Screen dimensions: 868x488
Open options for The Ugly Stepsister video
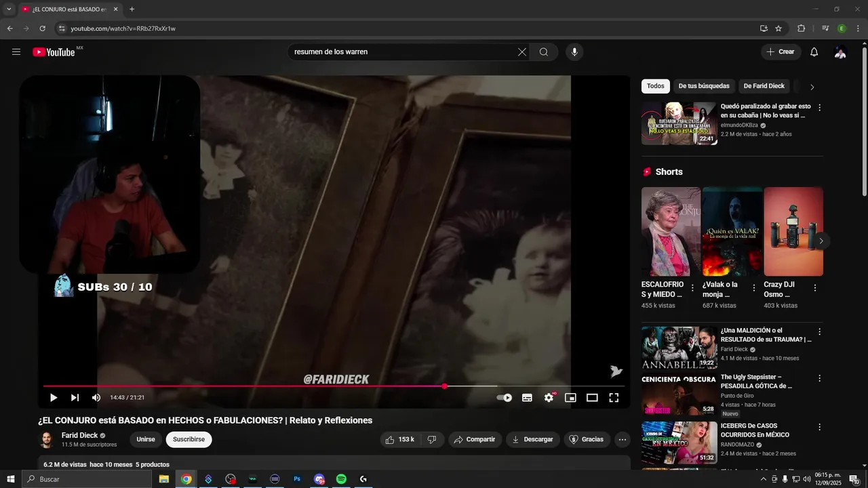tap(819, 378)
